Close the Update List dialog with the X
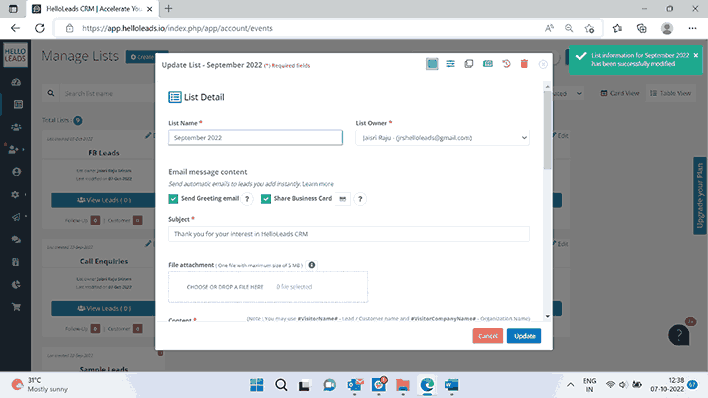This screenshot has height=398, width=708. point(543,65)
